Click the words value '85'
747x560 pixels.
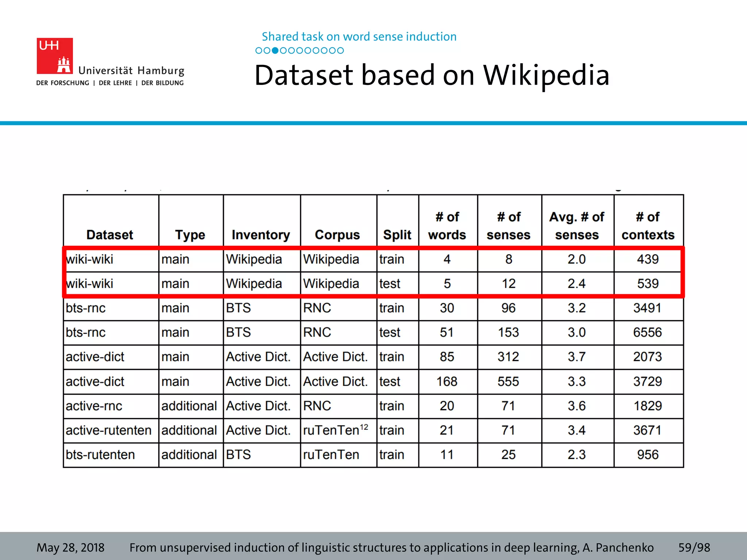click(x=447, y=357)
